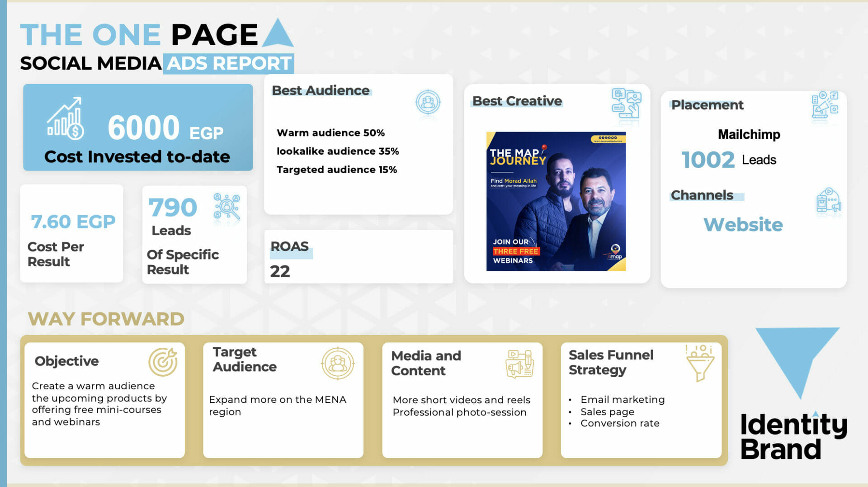868x487 pixels.
Task: Click the Sales Funnel Strategy funnel icon
Action: coord(699,363)
